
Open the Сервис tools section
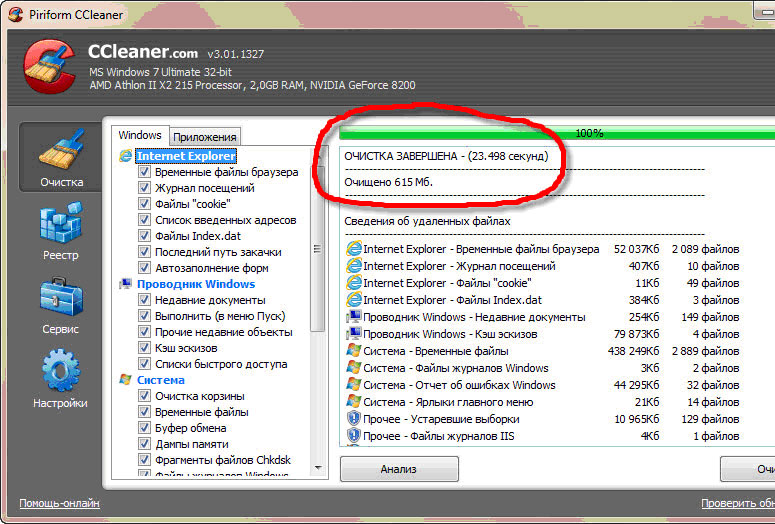[61, 306]
